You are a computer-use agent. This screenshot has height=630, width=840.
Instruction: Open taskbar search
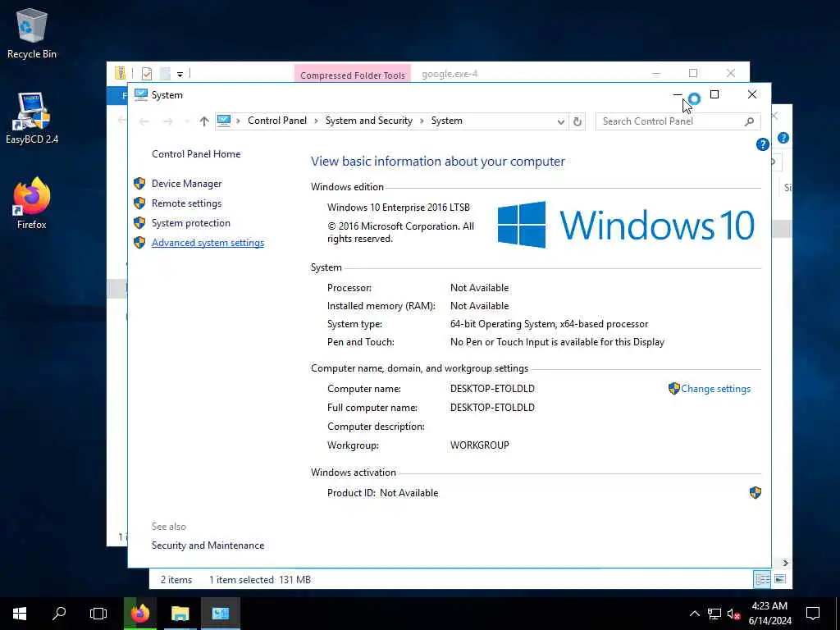59,614
